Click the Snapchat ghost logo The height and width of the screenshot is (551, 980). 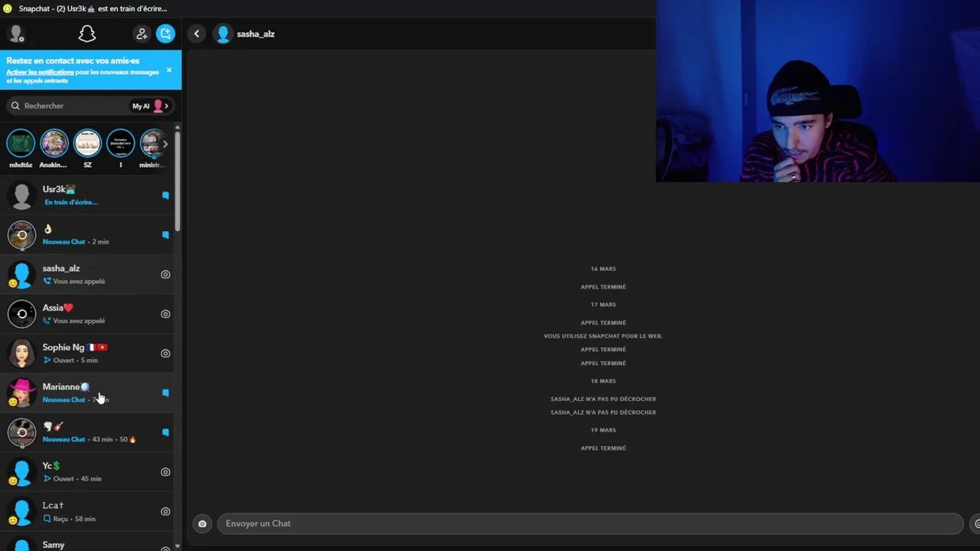87,34
